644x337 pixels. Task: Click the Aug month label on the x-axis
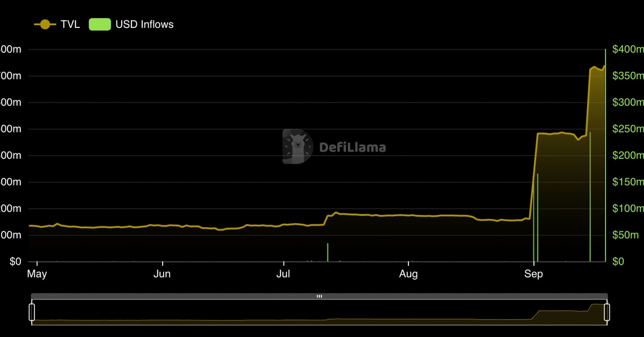coord(408,274)
